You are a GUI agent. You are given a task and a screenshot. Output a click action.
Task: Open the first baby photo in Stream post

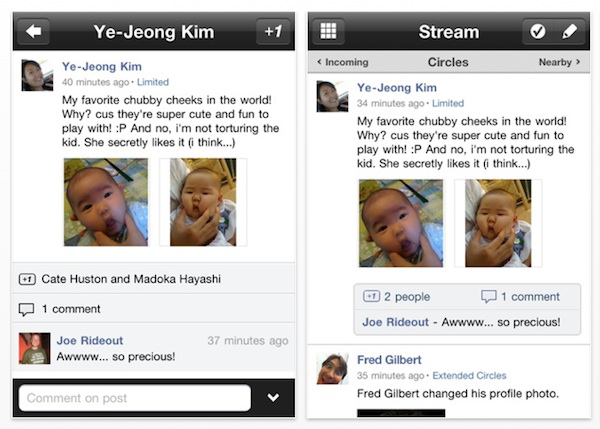tap(401, 223)
